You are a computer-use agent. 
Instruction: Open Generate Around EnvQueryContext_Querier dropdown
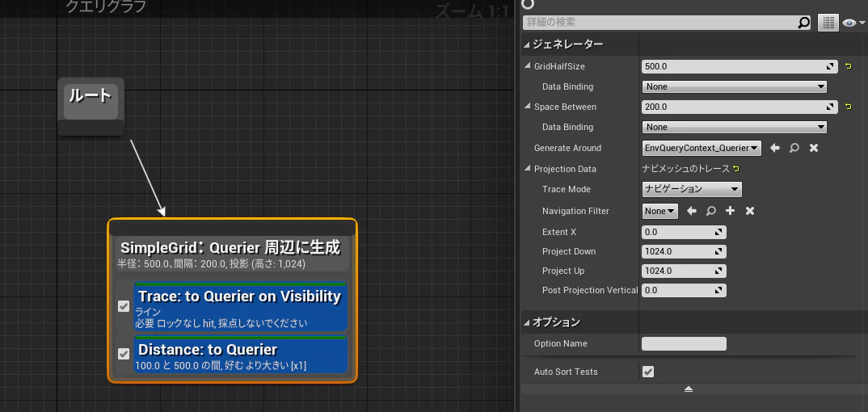tap(702, 148)
